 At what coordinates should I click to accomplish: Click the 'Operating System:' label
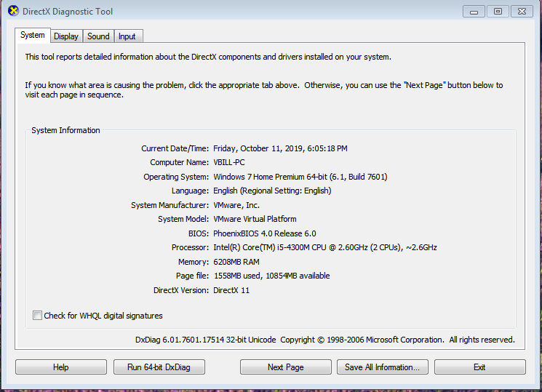[x=176, y=177]
